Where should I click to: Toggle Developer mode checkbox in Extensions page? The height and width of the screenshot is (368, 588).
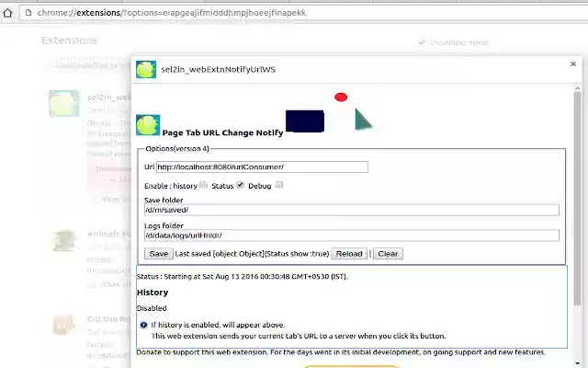(422, 42)
